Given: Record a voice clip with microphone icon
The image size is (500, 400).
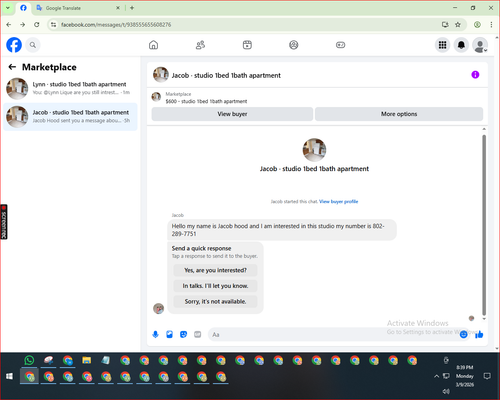Looking at the screenshot, I should (x=155, y=334).
